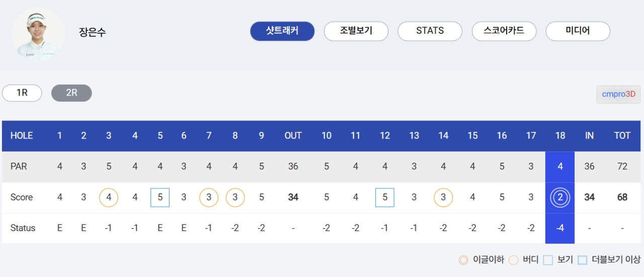
Task: Select the 미디어 tab
Action: pos(578,31)
